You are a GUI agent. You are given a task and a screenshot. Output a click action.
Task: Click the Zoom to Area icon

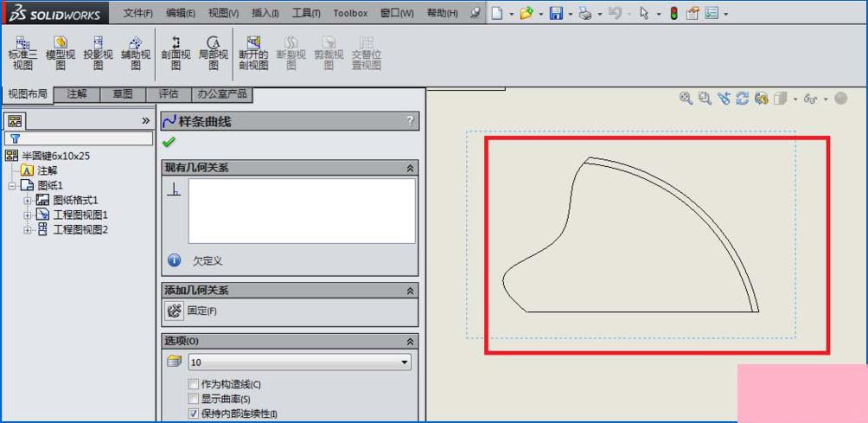point(705,99)
